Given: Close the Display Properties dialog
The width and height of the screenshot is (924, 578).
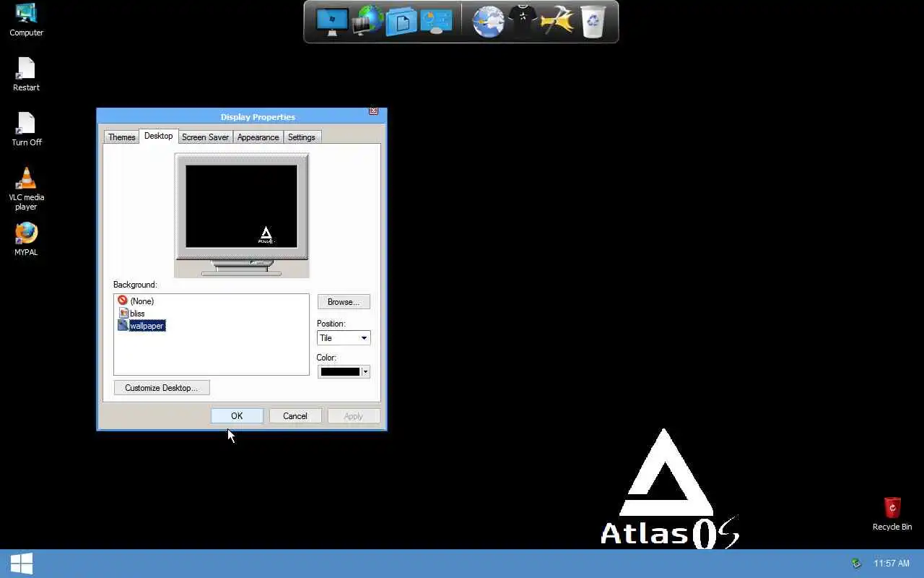Looking at the screenshot, I should tap(373, 111).
